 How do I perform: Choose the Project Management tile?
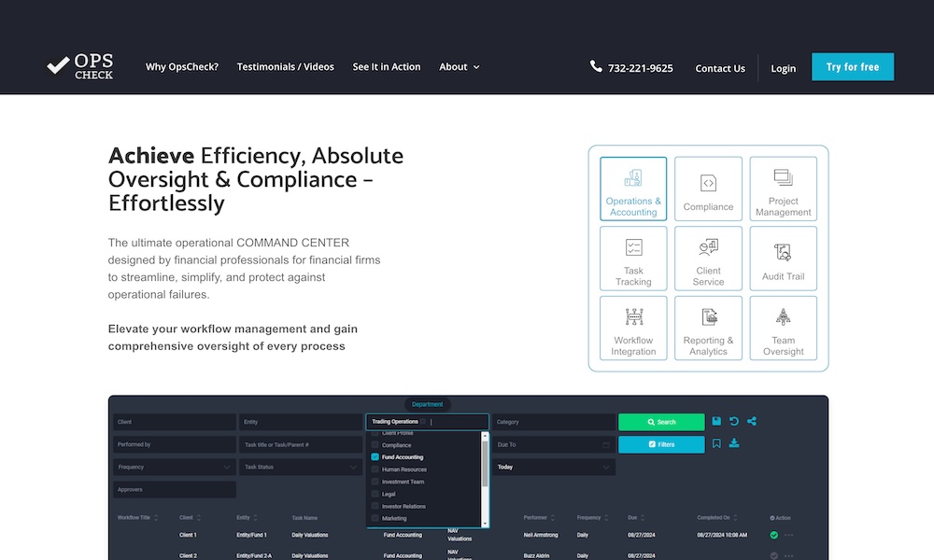783,189
